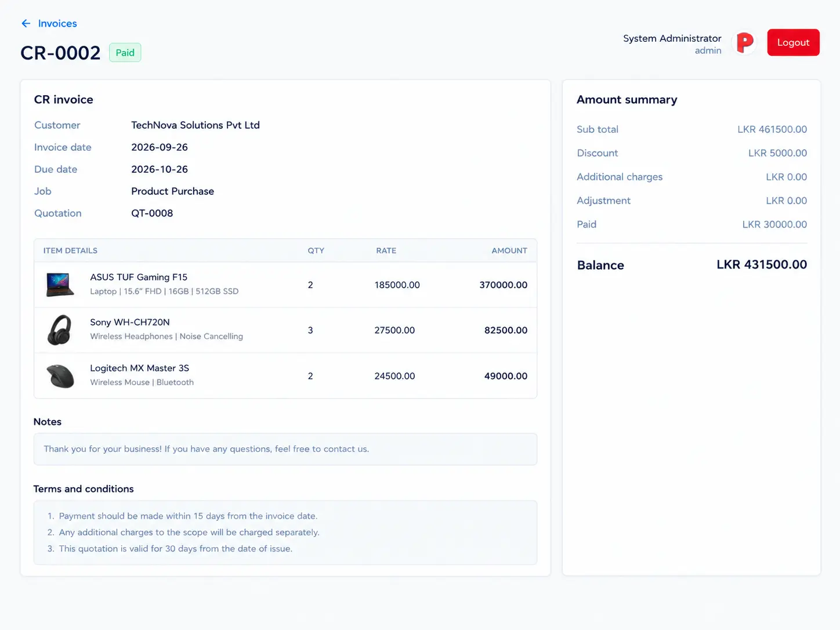This screenshot has height=630, width=840.
Task: Click quotation number QT-0008
Action: point(152,213)
